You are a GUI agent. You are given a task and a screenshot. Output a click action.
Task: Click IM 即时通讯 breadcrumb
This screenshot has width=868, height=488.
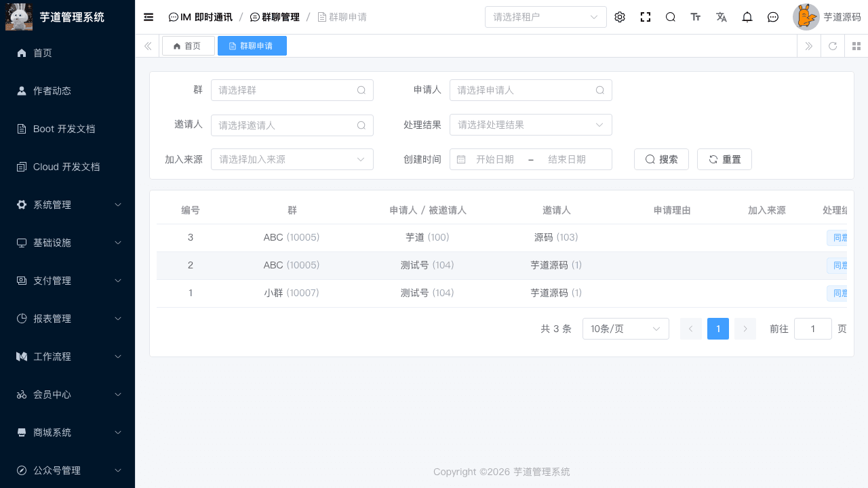point(201,17)
